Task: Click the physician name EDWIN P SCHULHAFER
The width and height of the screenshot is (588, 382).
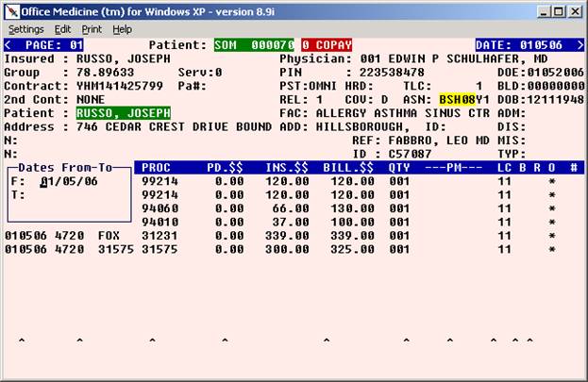Action: click(451, 58)
